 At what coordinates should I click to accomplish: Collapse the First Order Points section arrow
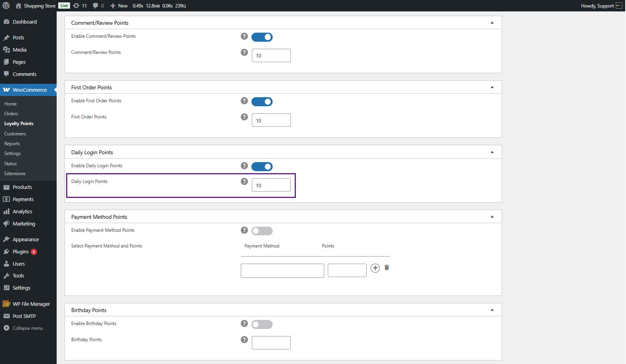point(492,87)
